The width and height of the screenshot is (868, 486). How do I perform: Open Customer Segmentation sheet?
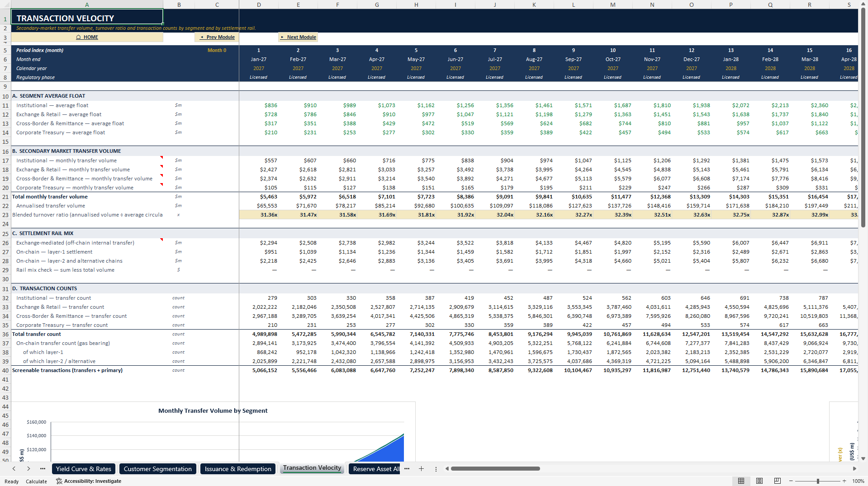[158, 469]
